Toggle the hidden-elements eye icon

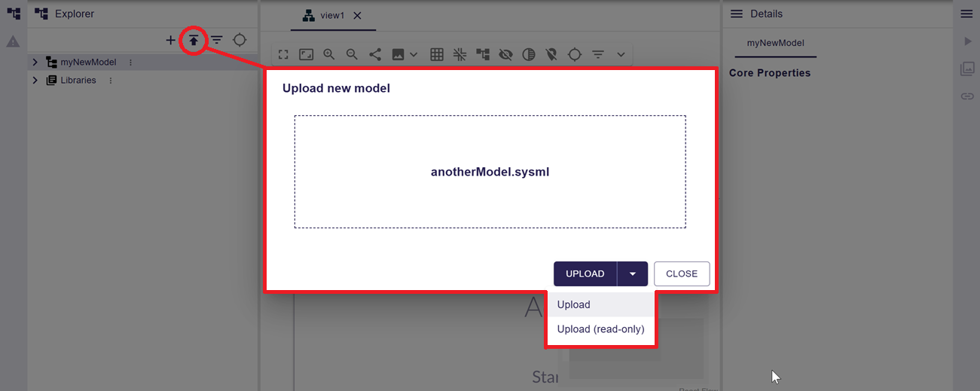[x=505, y=54]
